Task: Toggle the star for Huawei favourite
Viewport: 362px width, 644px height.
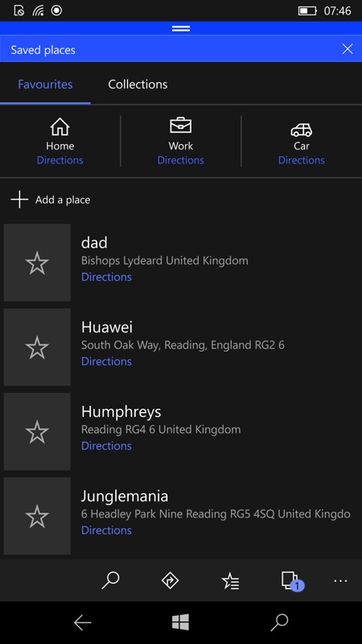Action: pyautogui.click(x=37, y=347)
